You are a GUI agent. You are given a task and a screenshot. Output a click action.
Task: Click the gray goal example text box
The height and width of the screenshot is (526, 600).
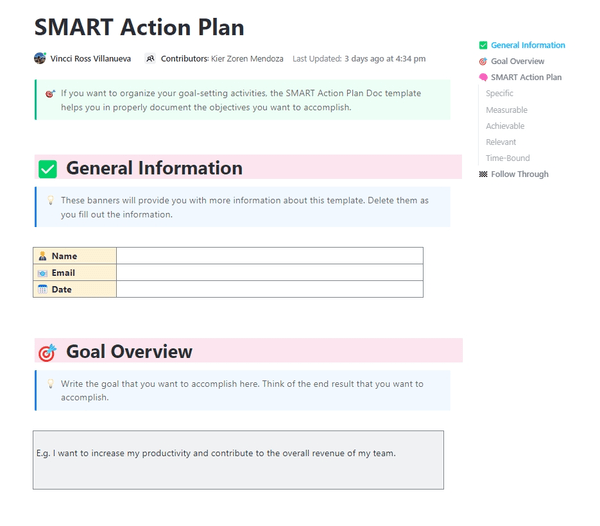[x=238, y=460]
